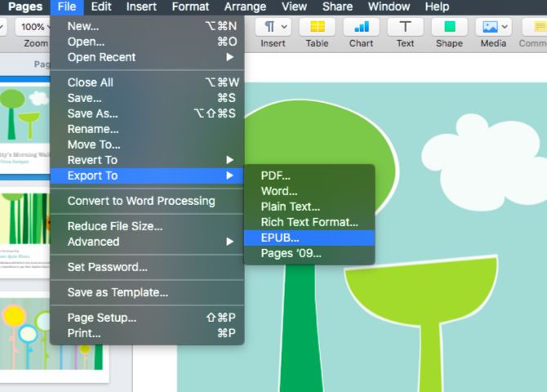The image size is (547, 392).
Task: Select second page thumbnail with green stripes
Action: click(24, 232)
